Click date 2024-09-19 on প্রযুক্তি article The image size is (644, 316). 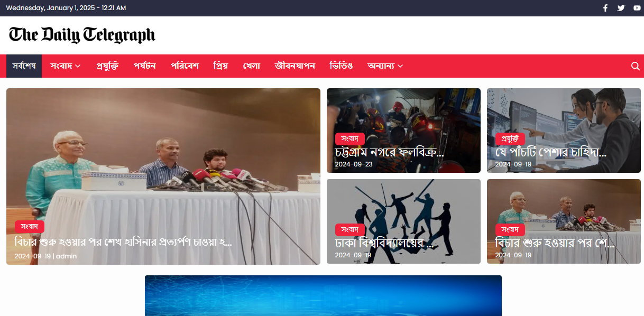tap(513, 164)
